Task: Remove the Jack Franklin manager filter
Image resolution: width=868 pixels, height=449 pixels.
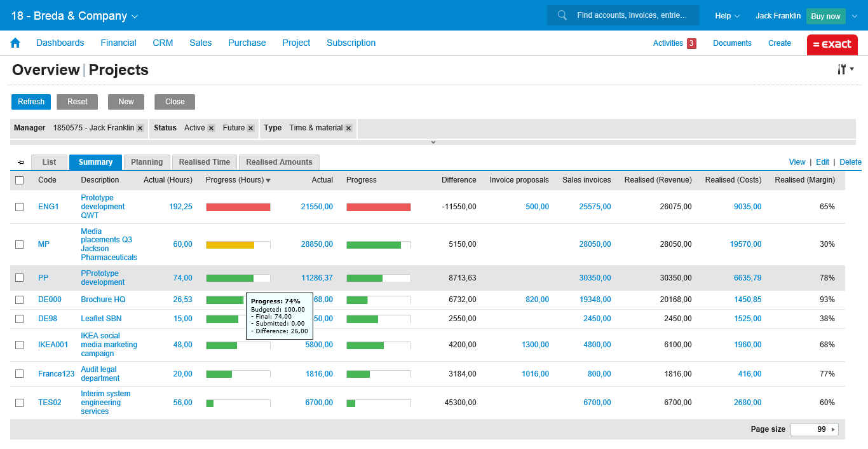Action: click(x=140, y=128)
